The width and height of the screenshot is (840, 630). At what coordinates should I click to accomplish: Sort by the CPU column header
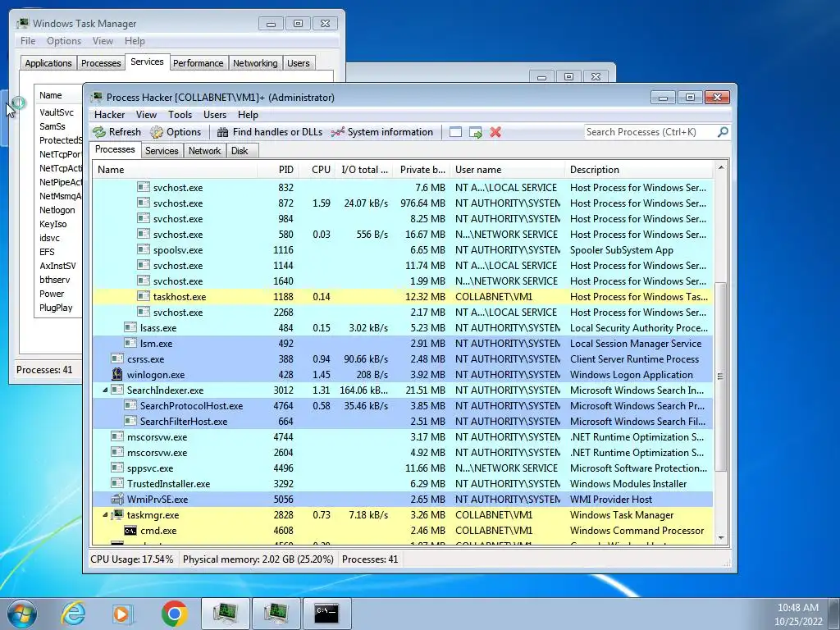tap(317, 170)
